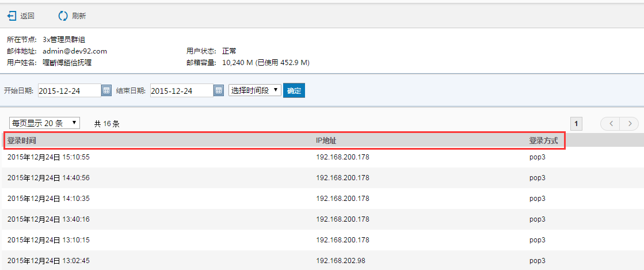644x270 pixels.
Task: Focus the 开始日期 date input field
Action: (69, 90)
